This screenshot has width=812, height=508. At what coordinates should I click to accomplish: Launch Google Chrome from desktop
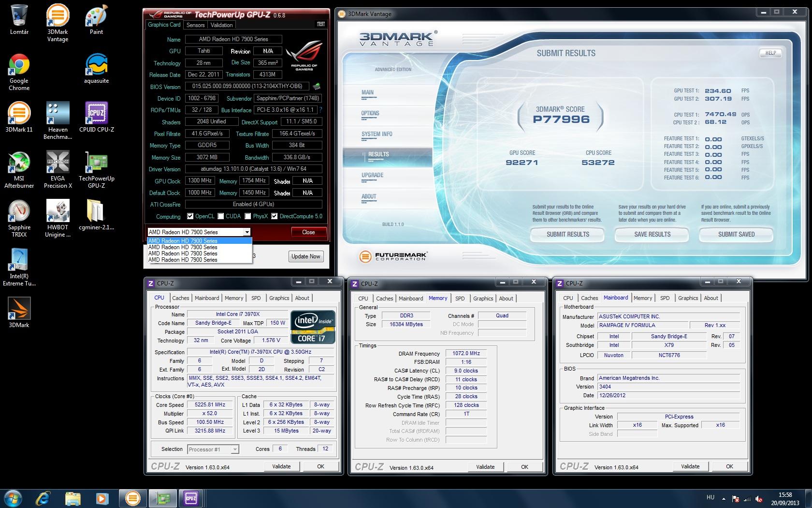(x=19, y=72)
